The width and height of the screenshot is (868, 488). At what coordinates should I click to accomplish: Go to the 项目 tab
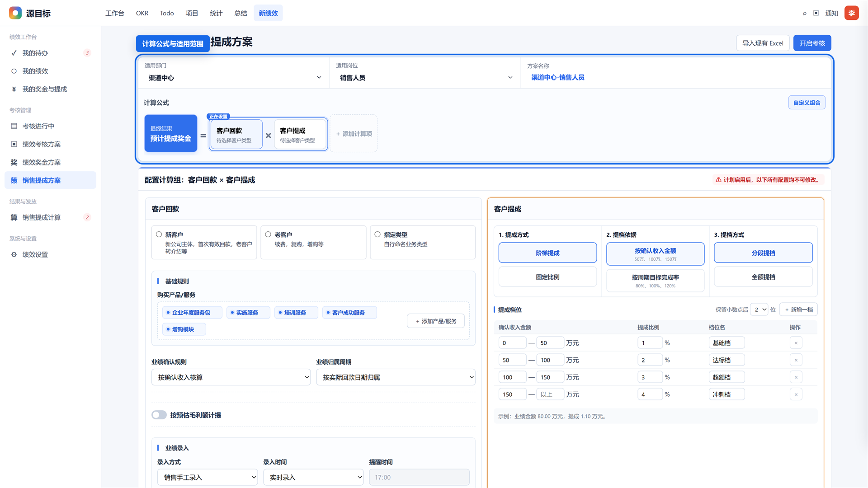coord(192,13)
